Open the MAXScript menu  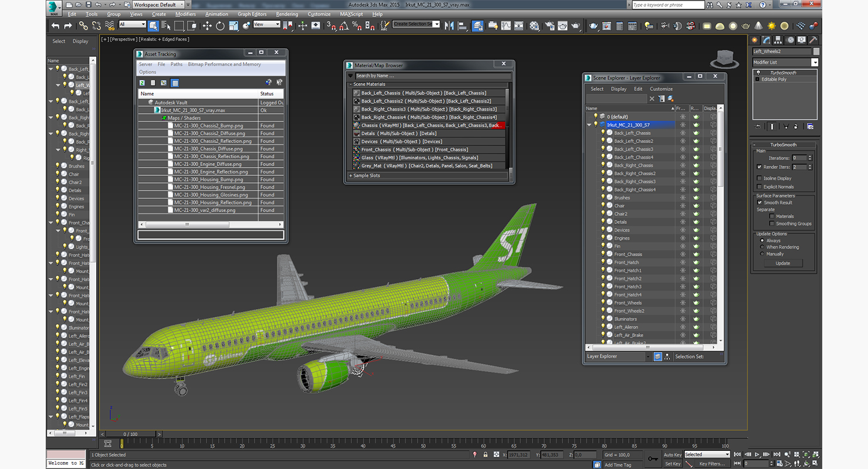coord(351,14)
